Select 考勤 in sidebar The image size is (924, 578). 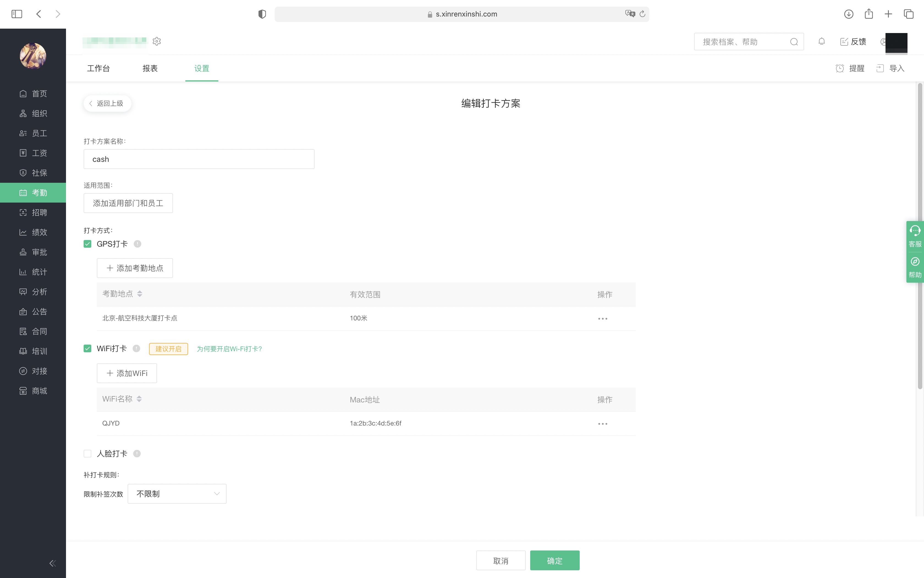[33, 193]
